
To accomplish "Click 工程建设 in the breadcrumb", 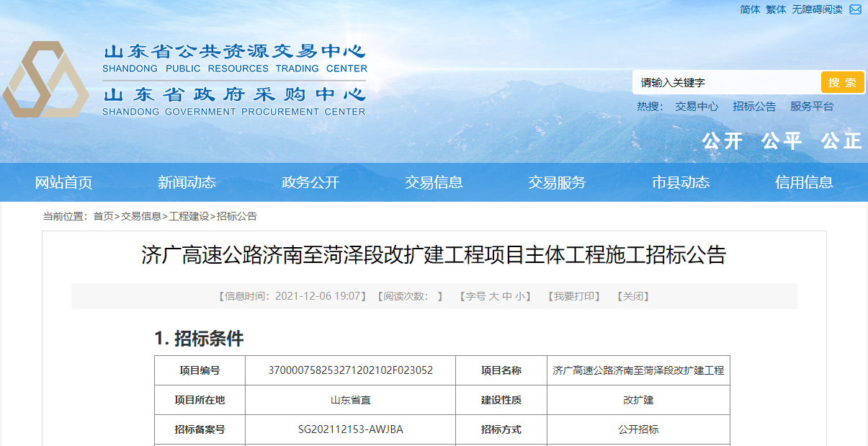I will click(189, 216).
